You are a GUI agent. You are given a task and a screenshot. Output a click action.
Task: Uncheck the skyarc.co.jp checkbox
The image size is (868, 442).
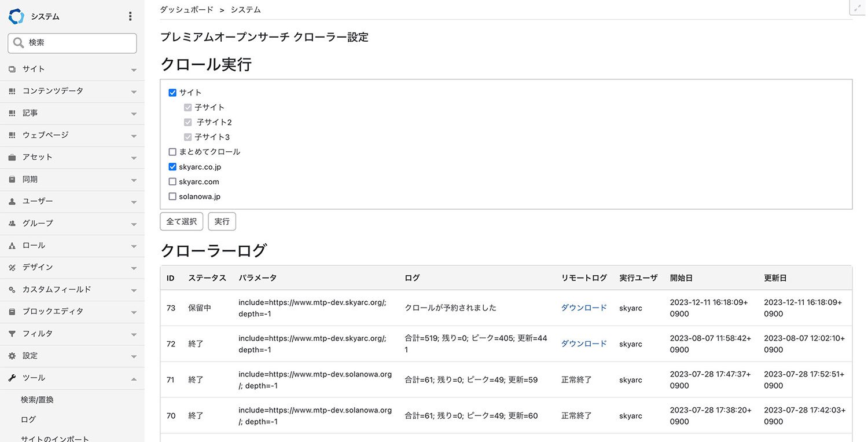pyautogui.click(x=172, y=167)
